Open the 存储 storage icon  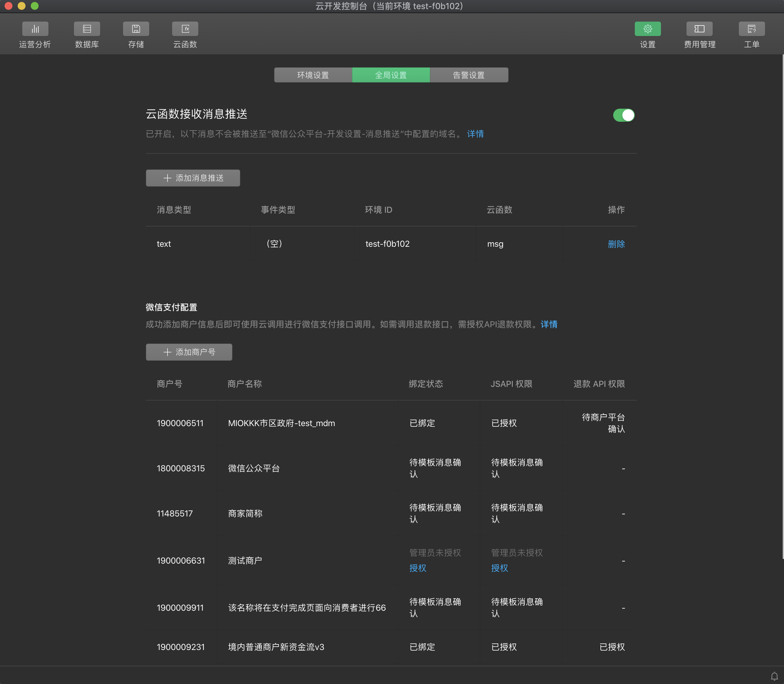click(136, 29)
